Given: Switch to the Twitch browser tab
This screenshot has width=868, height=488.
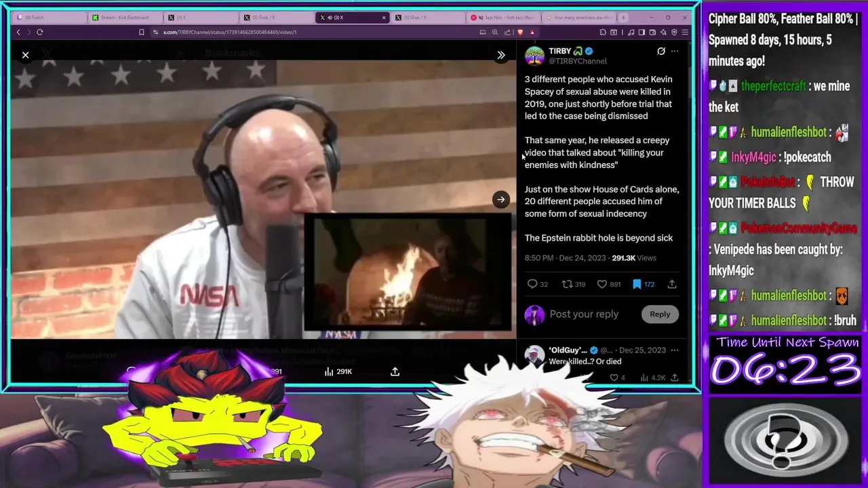Looking at the screenshot, I should (x=50, y=17).
